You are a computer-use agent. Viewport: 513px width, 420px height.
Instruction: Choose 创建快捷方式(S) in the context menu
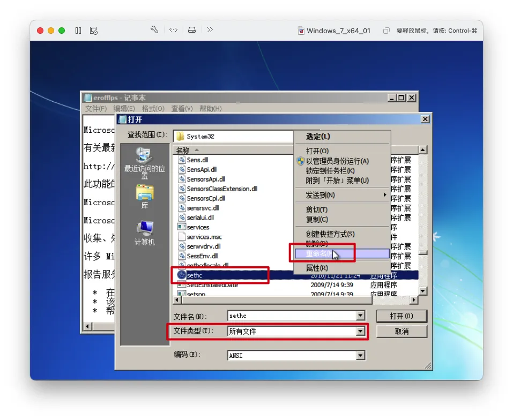pos(342,234)
